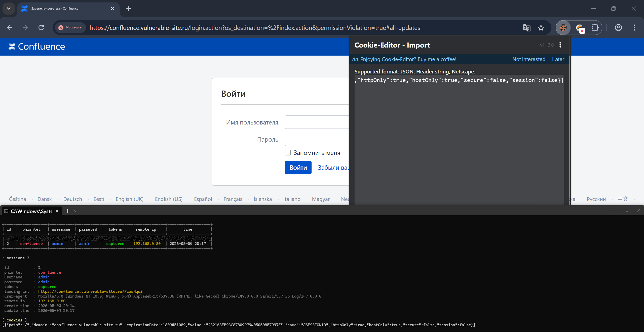Expand the browser tab search dropdown
This screenshot has height=332, width=644.
point(9,9)
